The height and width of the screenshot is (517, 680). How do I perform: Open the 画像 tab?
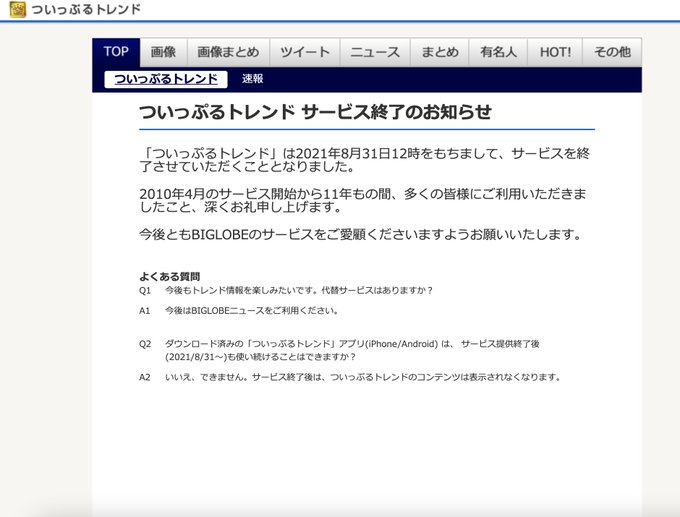pos(163,52)
